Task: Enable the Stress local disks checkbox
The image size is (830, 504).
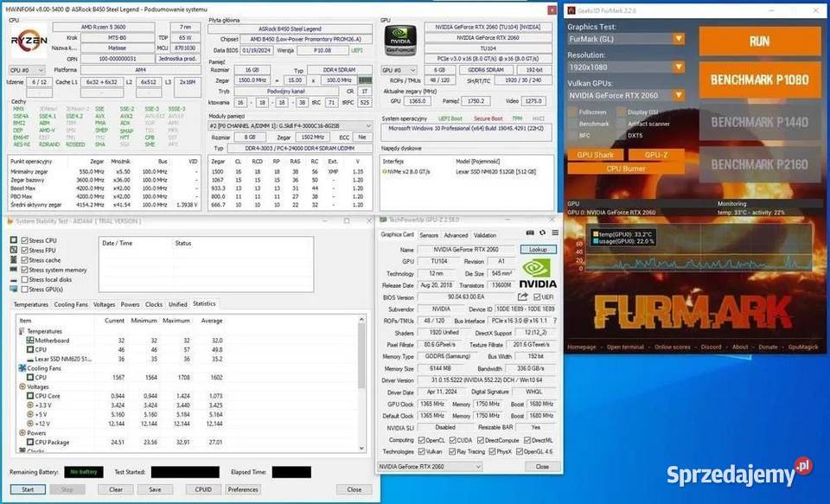Action: (24, 279)
